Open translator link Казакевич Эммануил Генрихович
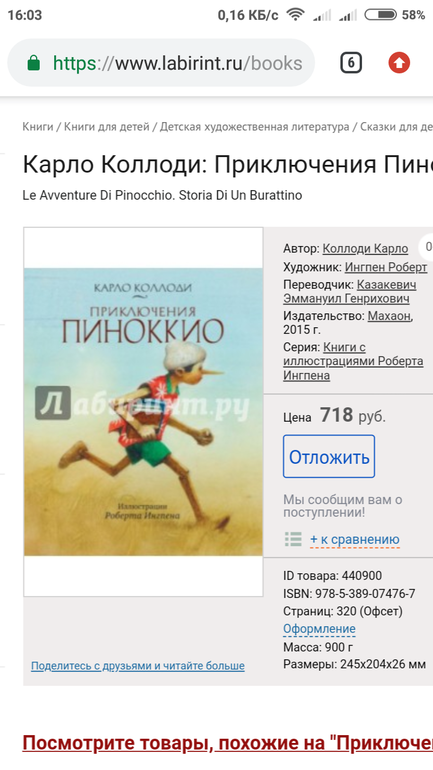The width and height of the screenshot is (433, 770). tap(350, 292)
